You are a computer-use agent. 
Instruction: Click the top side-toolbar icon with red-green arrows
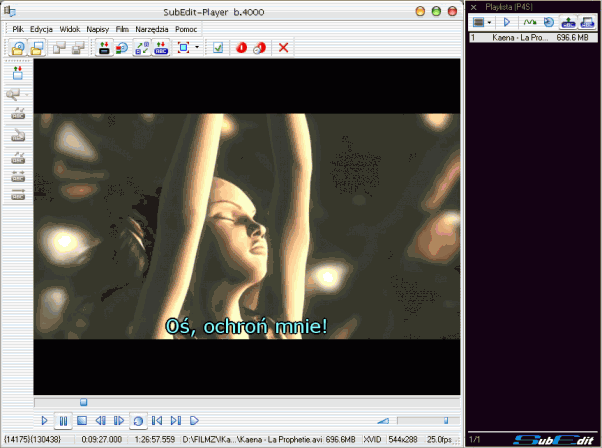18,73
